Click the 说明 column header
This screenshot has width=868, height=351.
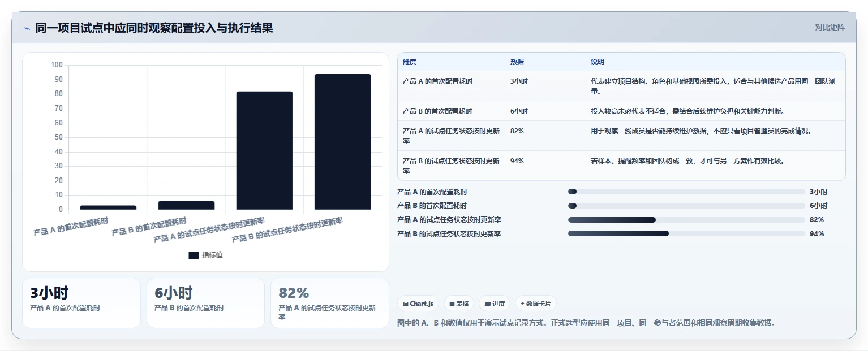point(598,62)
